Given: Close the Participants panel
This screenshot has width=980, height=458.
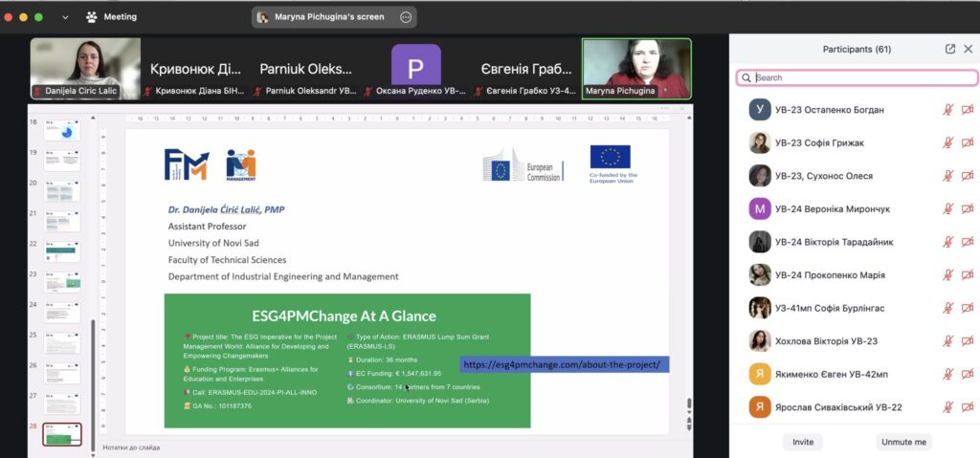Looking at the screenshot, I should pos(969,49).
